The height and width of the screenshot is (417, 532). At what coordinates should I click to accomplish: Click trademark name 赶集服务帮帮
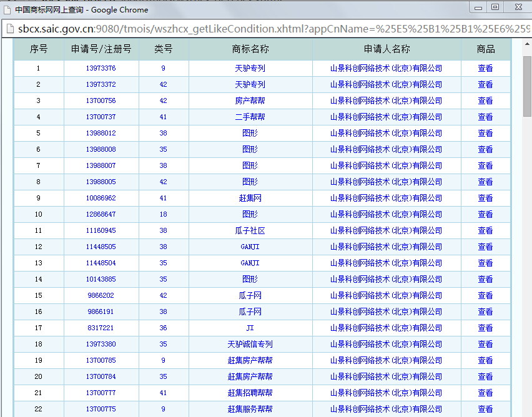point(250,409)
